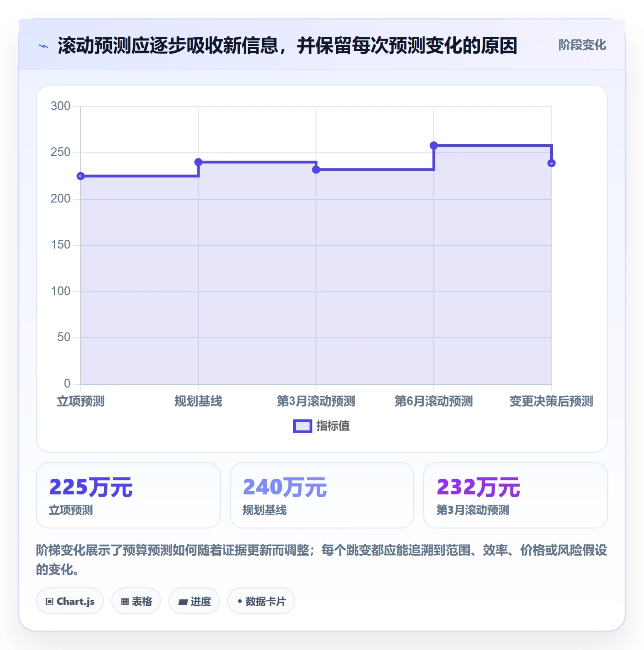Click the x-axis label 第3月滚动预测
This screenshot has width=644, height=650.
(316, 401)
